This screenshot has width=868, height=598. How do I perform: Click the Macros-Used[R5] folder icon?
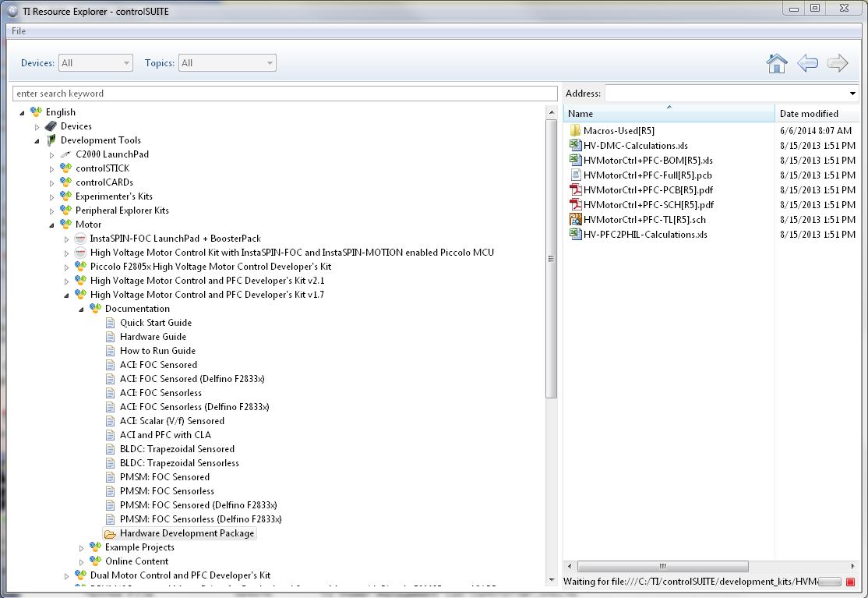click(574, 131)
